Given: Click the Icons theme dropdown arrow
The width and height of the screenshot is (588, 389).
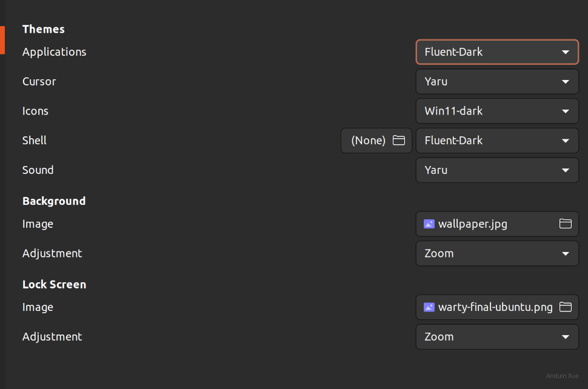Looking at the screenshot, I should 566,111.
